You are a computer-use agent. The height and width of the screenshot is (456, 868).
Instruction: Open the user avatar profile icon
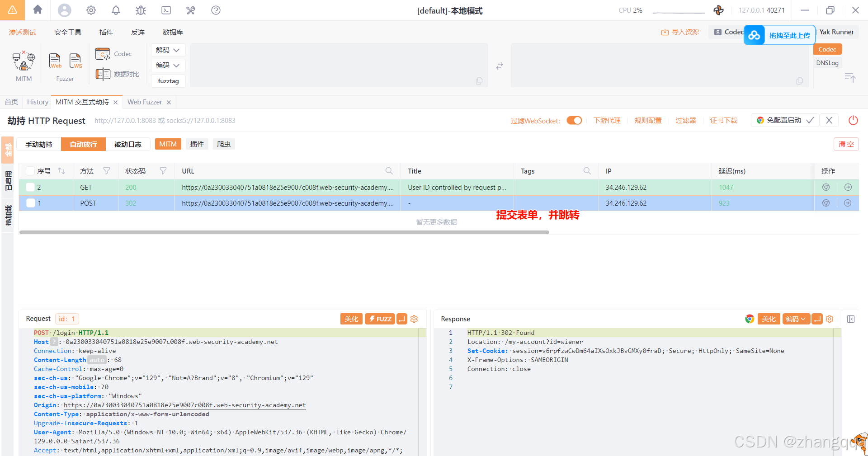pos(65,10)
